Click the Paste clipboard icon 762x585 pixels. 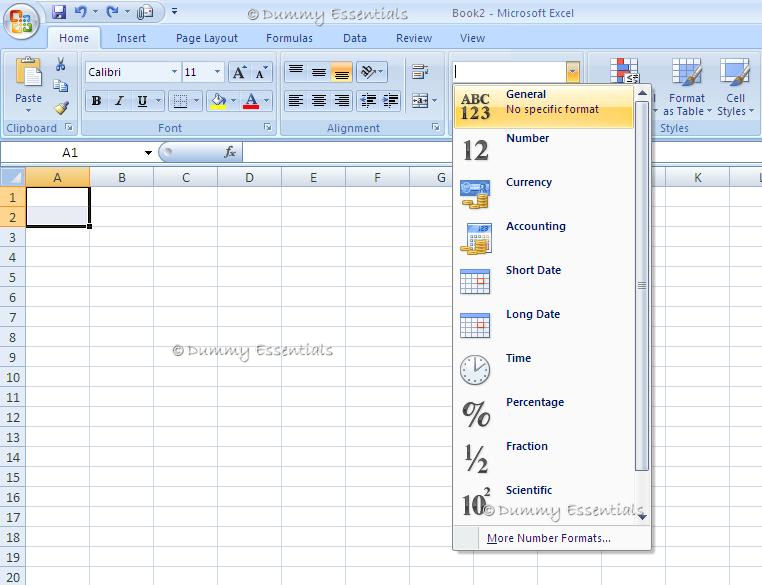pyautogui.click(x=29, y=72)
